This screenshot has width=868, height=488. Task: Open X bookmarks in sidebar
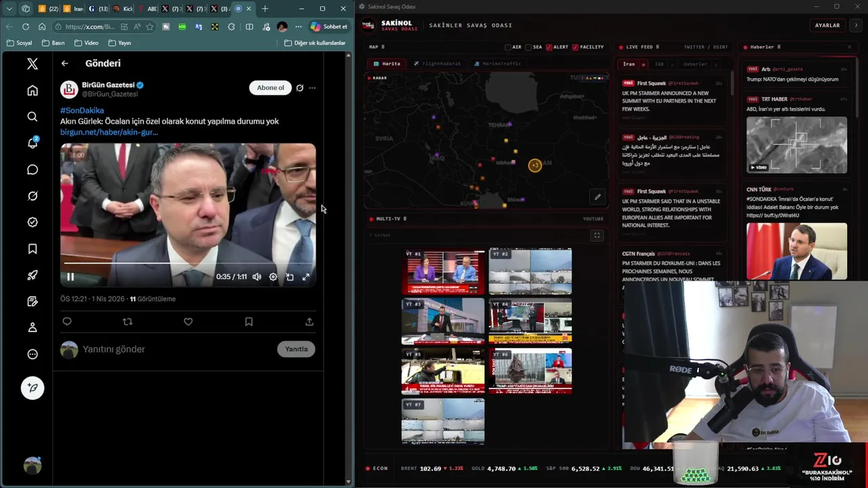tap(33, 249)
